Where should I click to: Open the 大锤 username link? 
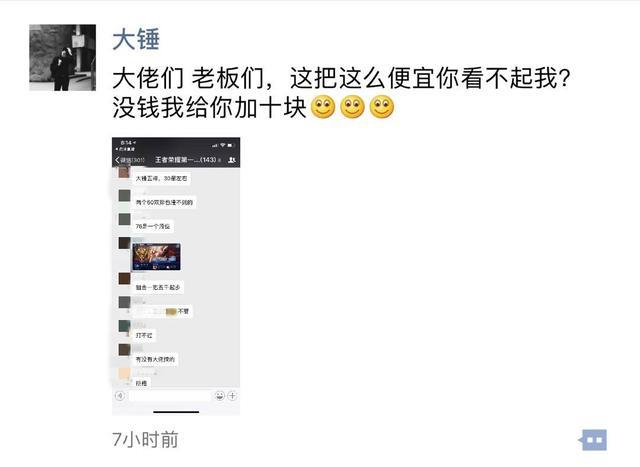(x=136, y=40)
